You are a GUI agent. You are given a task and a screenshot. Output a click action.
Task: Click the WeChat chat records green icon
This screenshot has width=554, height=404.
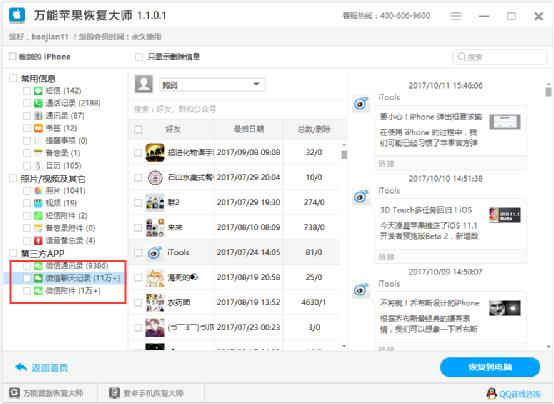[x=38, y=278]
